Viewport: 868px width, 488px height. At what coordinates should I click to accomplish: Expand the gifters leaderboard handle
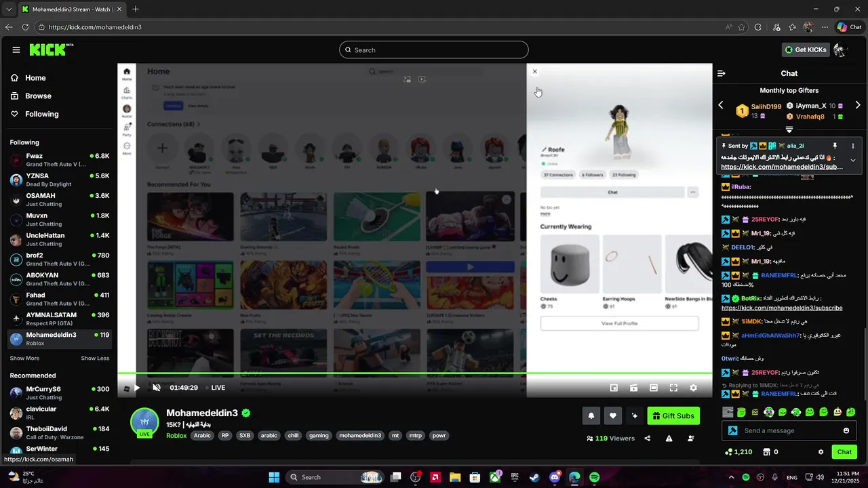tap(789, 129)
